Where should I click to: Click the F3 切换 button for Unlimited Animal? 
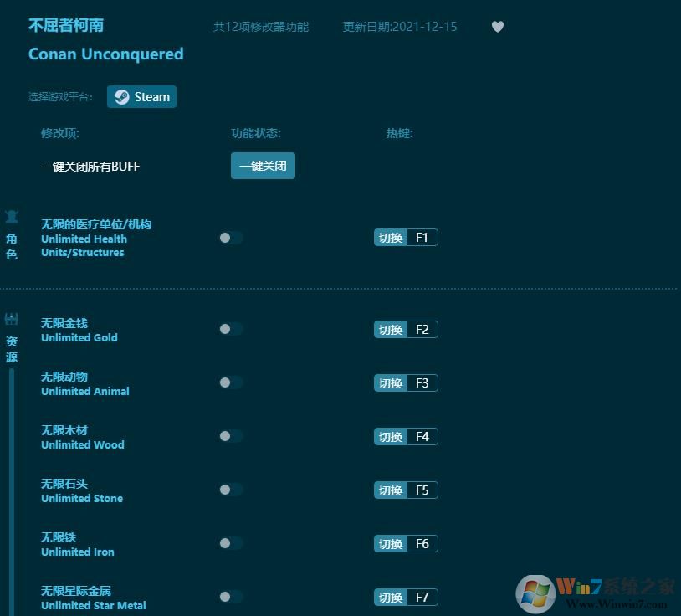click(390, 382)
